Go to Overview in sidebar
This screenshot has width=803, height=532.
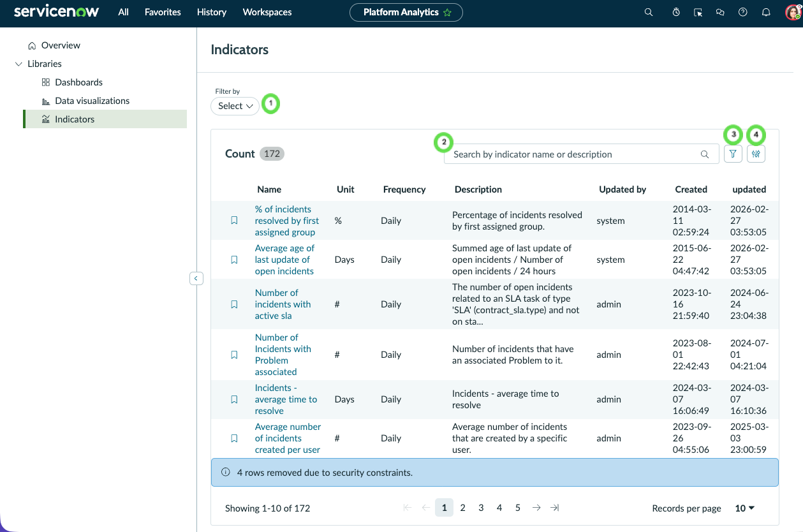pyautogui.click(x=61, y=45)
